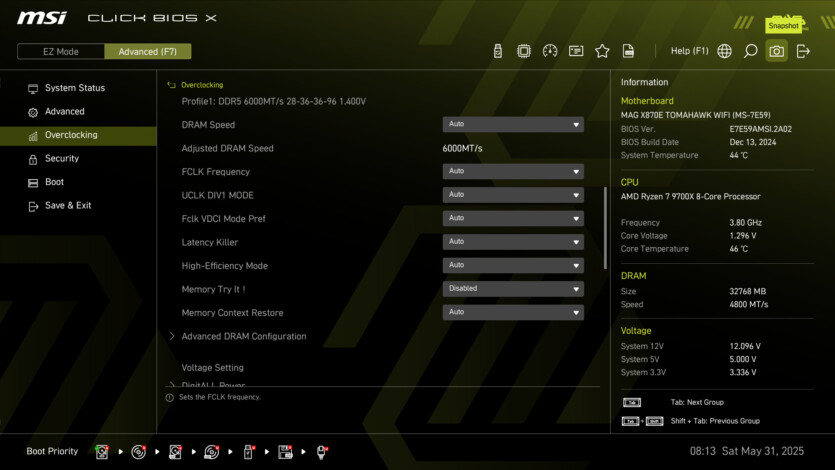Open the hardware monitor gauge icon
This screenshot has height=470, width=835.
[550, 51]
